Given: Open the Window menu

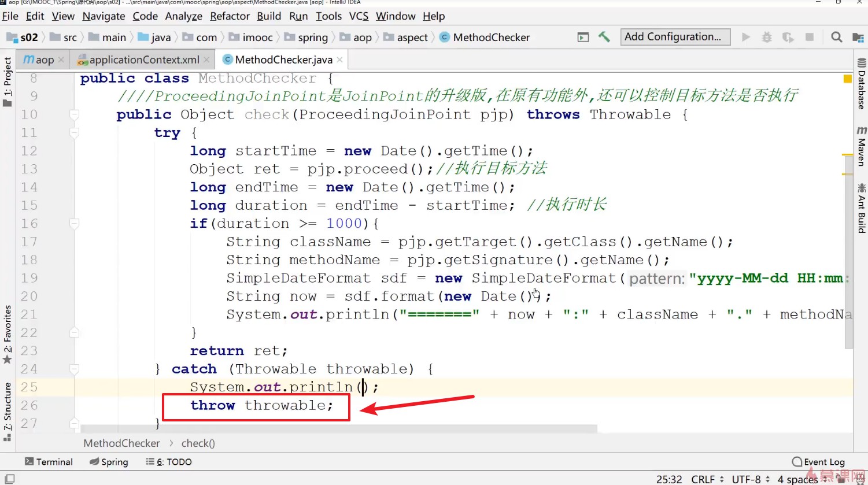Looking at the screenshot, I should [396, 16].
